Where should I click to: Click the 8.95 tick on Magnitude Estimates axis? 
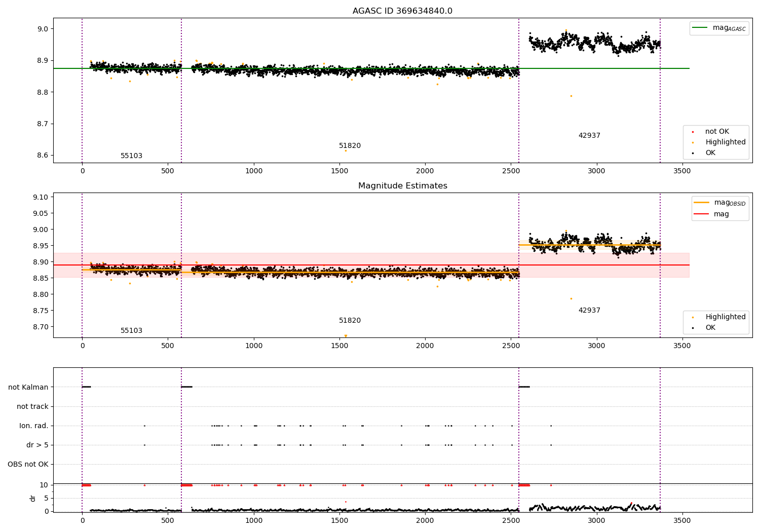click(41, 246)
